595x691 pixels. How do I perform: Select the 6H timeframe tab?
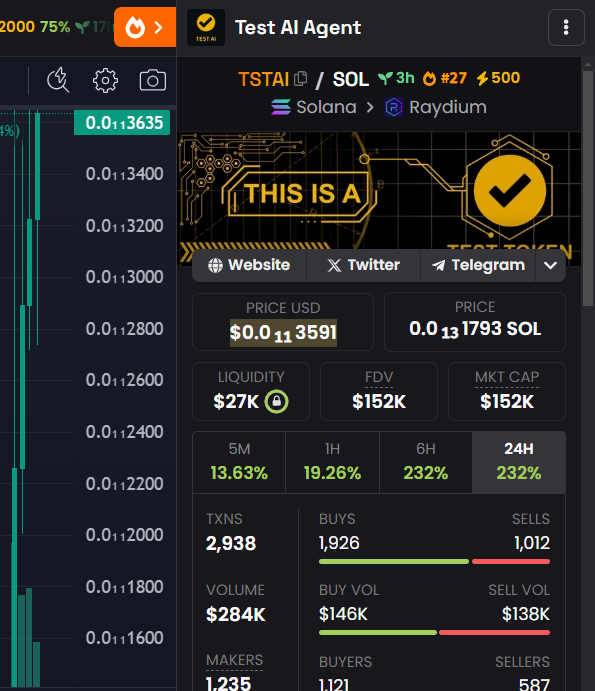click(x=426, y=462)
